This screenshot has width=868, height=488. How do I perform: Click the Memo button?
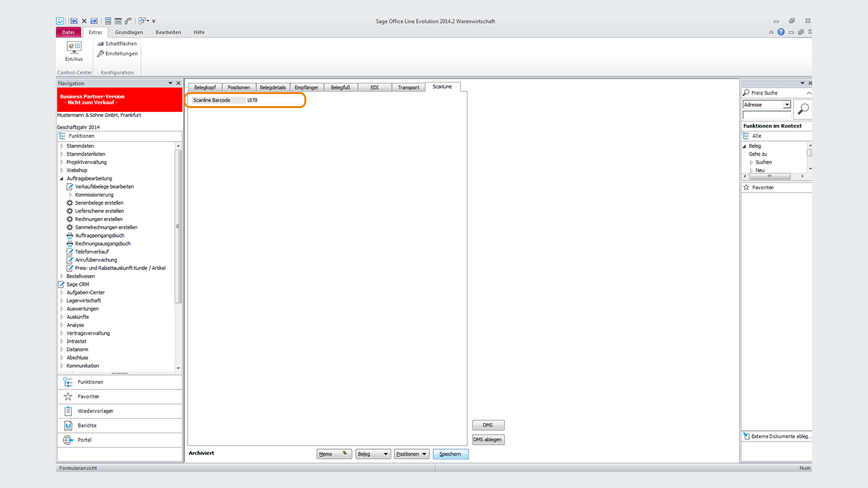[x=334, y=454]
